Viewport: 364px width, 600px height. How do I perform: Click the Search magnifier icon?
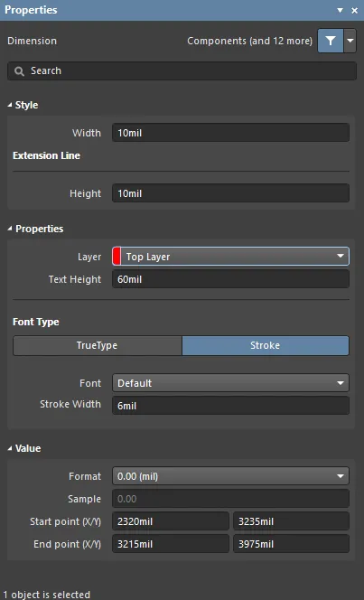point(19,71)
